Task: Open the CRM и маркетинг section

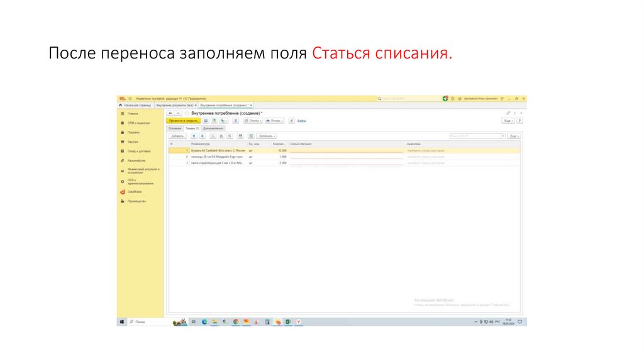Action: click(140, 123)
